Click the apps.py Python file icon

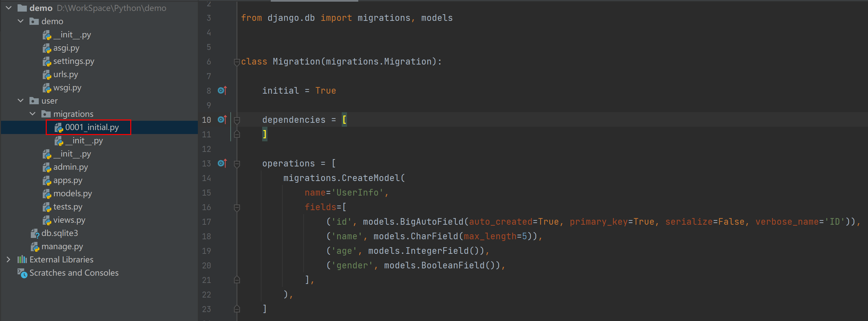[x=47, y=181]
